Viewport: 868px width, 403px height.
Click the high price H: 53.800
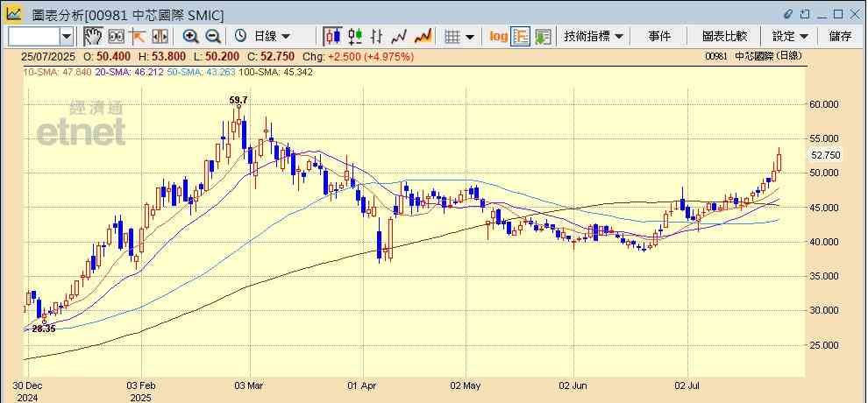(x=161, y=56)
